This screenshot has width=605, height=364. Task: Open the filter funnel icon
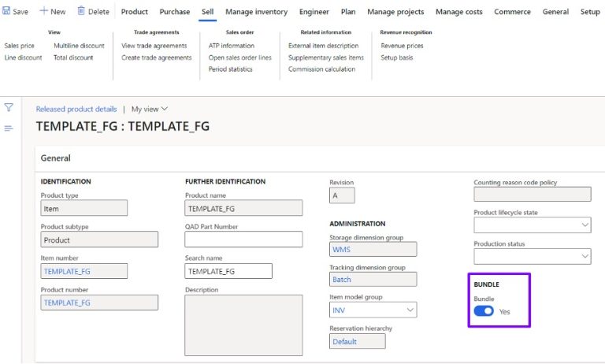click(9, 107)
